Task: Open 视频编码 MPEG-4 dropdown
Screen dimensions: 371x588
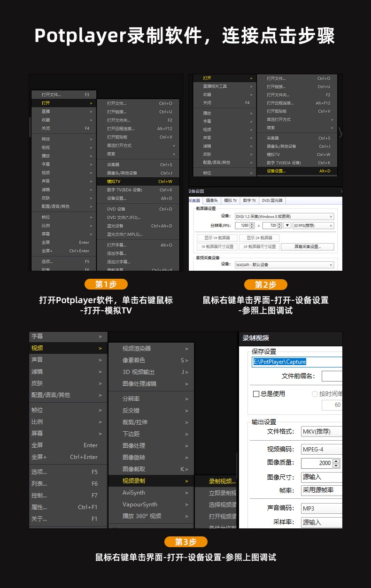Action: [x=321, y=450]
